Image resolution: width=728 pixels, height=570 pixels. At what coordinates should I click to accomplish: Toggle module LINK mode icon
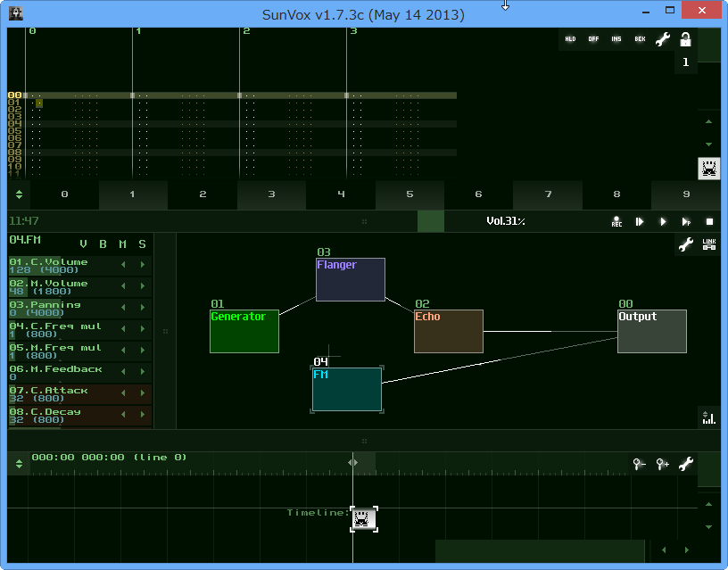click(709, 244)
